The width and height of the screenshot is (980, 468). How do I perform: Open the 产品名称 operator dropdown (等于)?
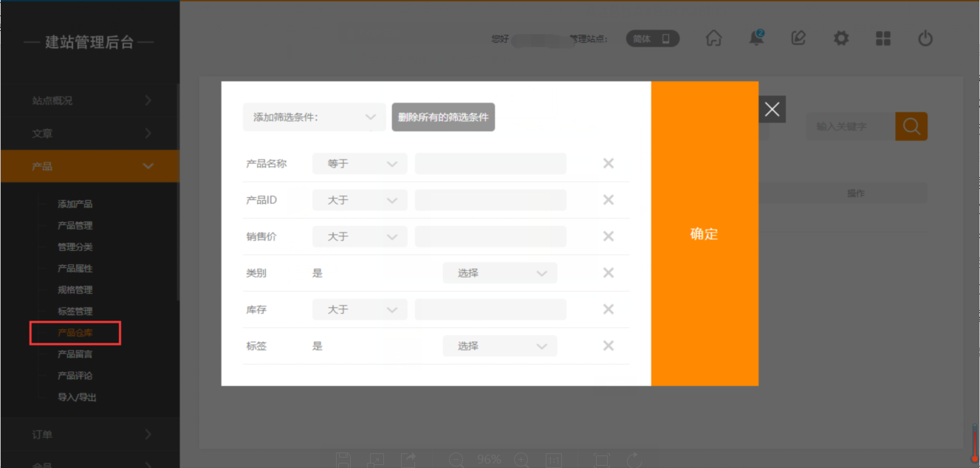(360, 164)
